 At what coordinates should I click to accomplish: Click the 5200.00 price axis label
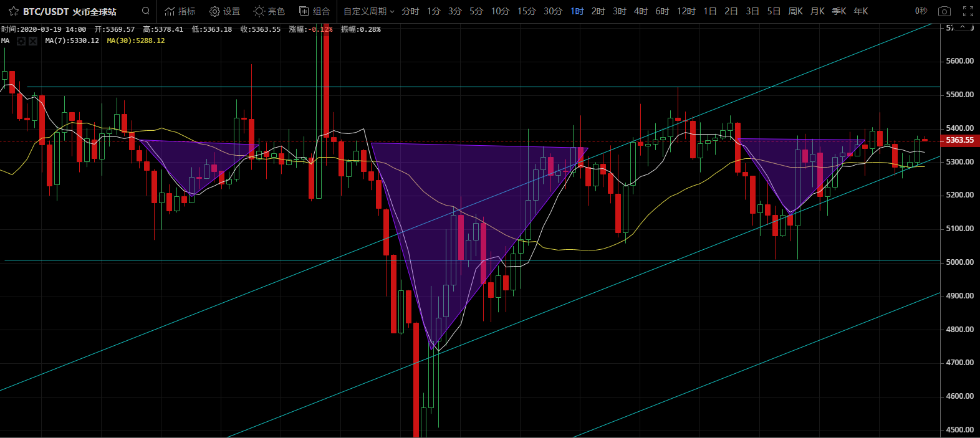tap(960, 195)
